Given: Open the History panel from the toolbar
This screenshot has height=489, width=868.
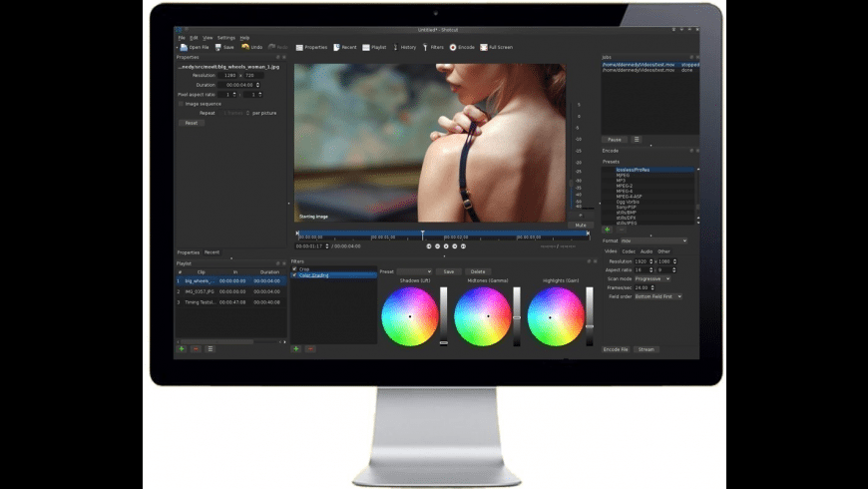Looking at the screenshot, I should [405, 48].
